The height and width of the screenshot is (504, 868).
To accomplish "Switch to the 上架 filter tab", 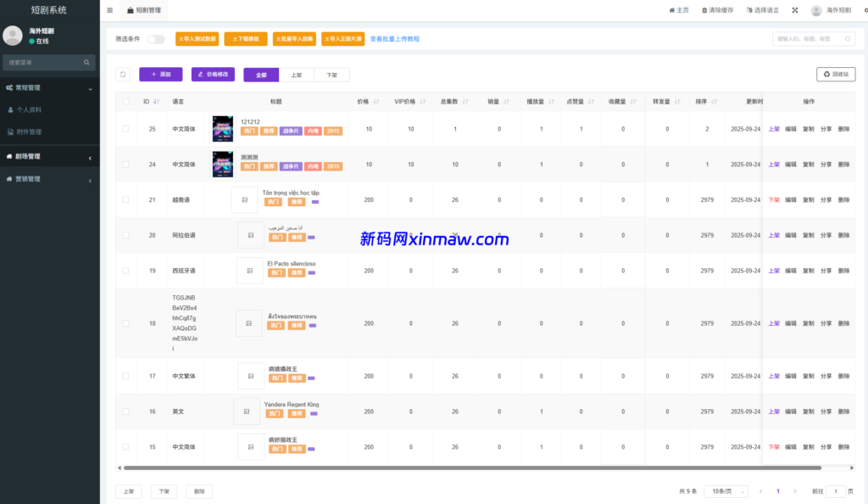I will click(297, 75).
